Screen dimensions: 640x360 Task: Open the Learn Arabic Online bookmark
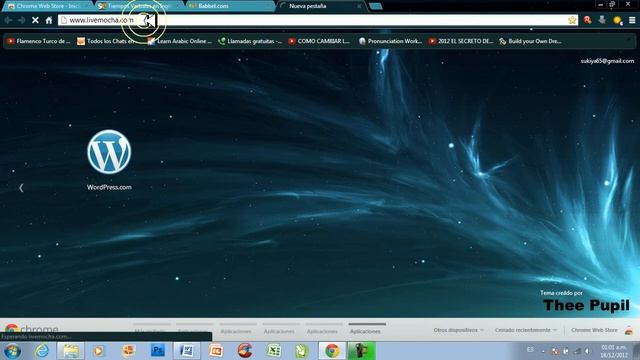180,41
